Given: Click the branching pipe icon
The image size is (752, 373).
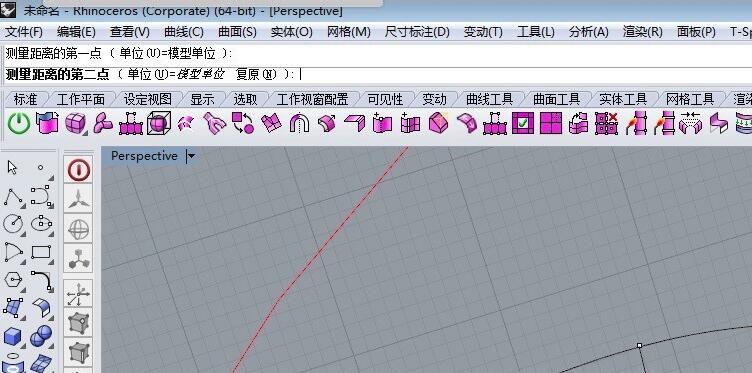Looking at the screenshot, I should (x=214, y=124).
